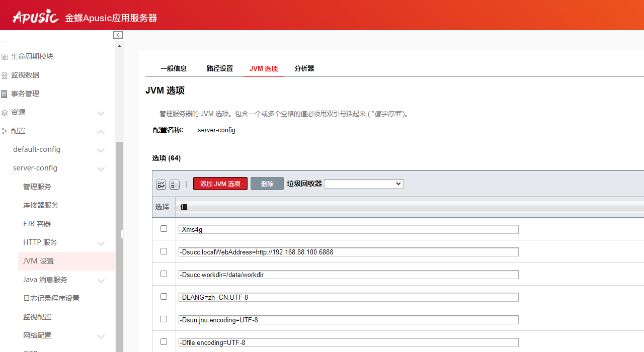
Task: Click the lifecycle modules bar-chart icon
Action: click(x=5, y=56)
